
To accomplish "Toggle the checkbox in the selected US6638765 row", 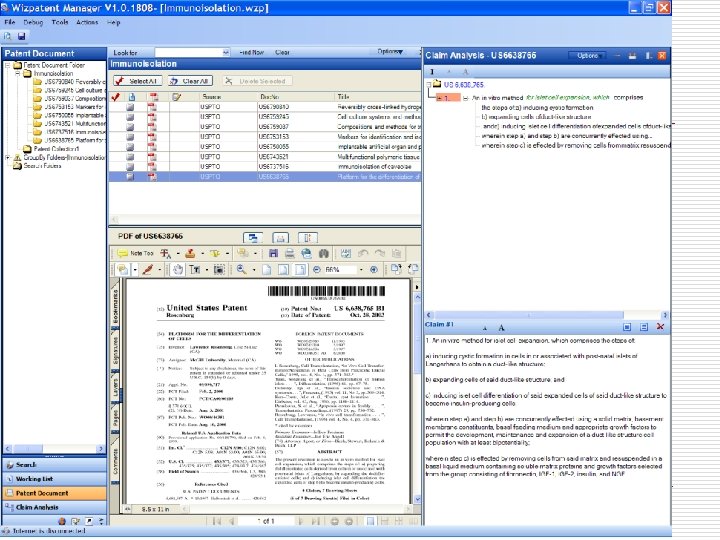I will [130, 177].
